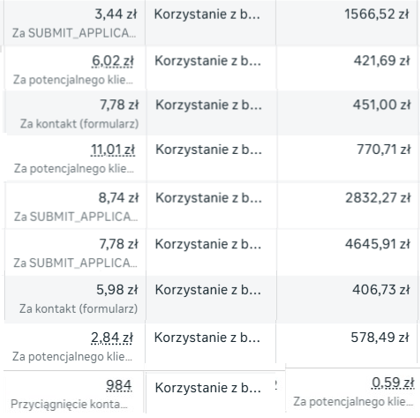Select the 4645,91 zł amount cell

click(x=377, y=244)
